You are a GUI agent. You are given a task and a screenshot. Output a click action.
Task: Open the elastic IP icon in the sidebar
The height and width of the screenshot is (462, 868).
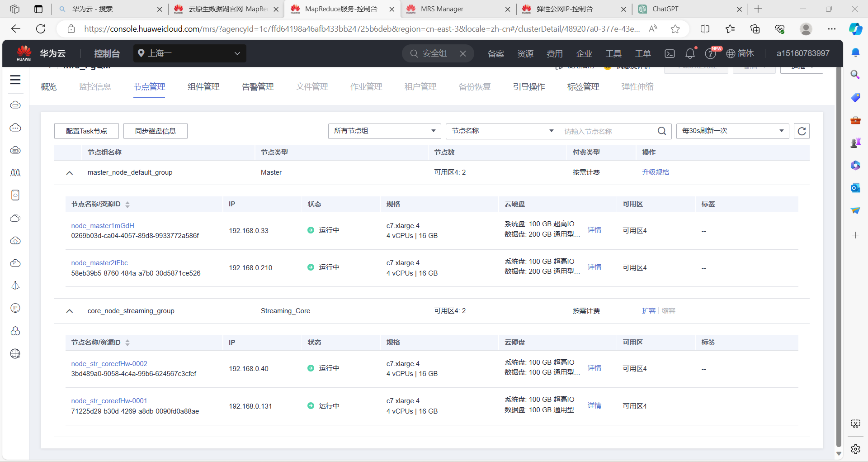pyautogui.click(x=15, y=308)
